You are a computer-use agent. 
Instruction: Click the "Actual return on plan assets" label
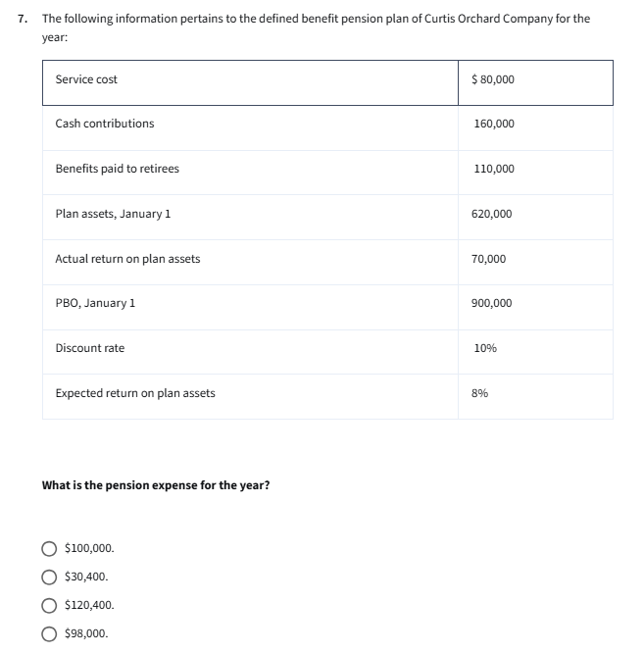pos(127,259)
